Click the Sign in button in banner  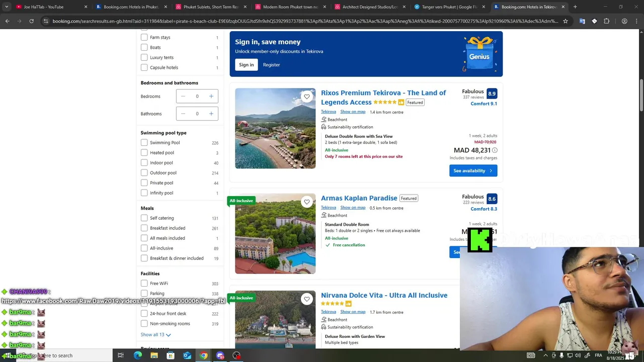click(247, 65)
